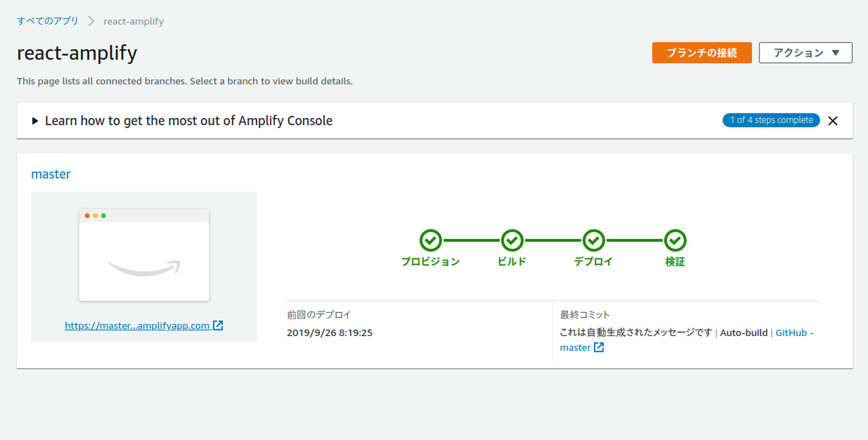Click the green dot in the preview window frame
Image resolution: width=868 pixels, height=440 pixels.
(103, 216)
